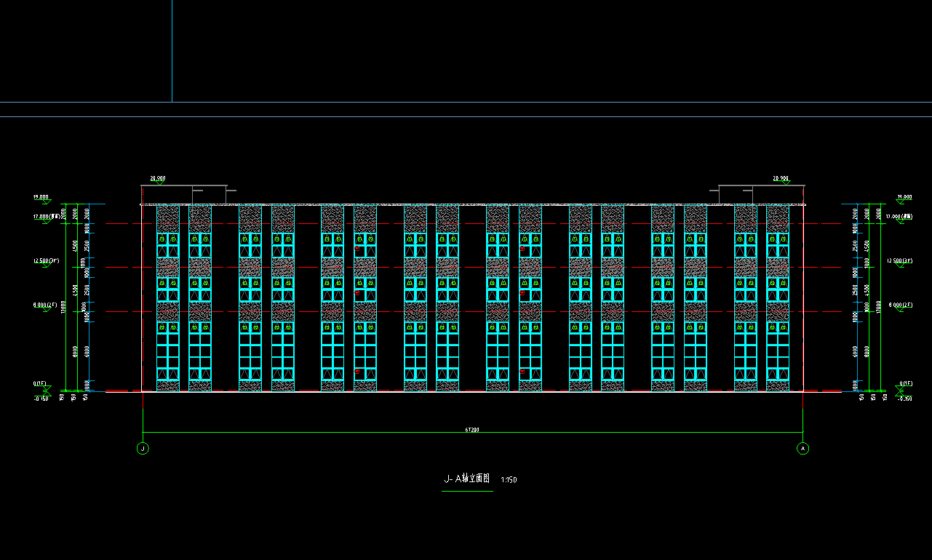
Task: Select the left 19.000 elevation marker
Action: pyautogui.click(x=41, y=197)
